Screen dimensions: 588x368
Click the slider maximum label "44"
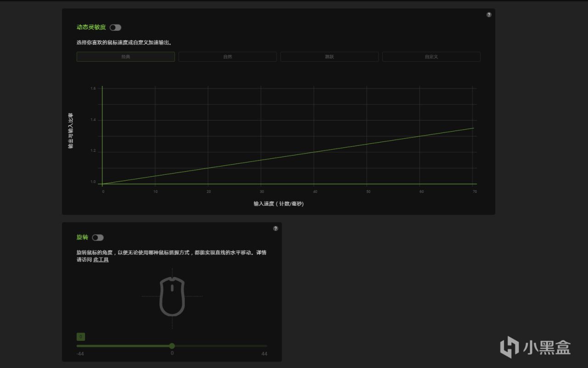pos(264,354)
